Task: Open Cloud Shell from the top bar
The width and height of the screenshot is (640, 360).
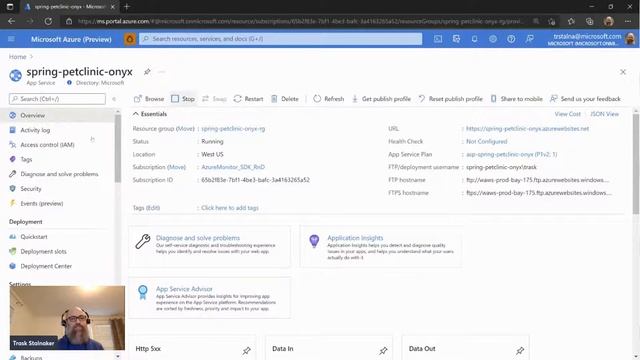Action: click(438, 39)
